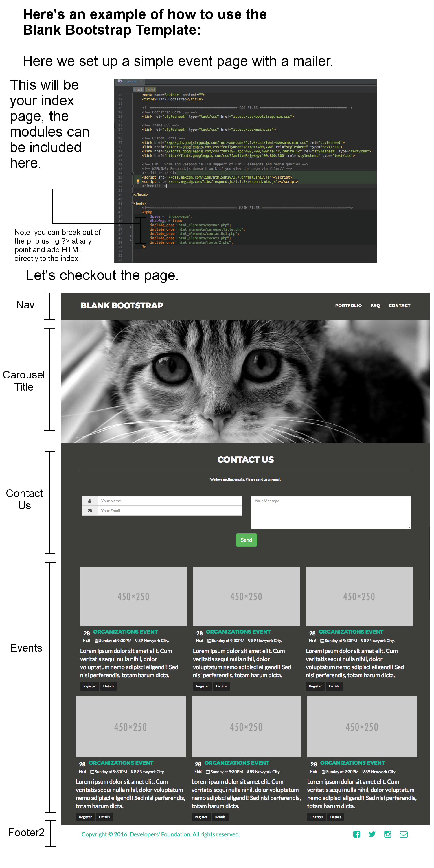Click the envelope icon beside Your Email
This screenshot has height=868, width=434.
click(90, 511)
